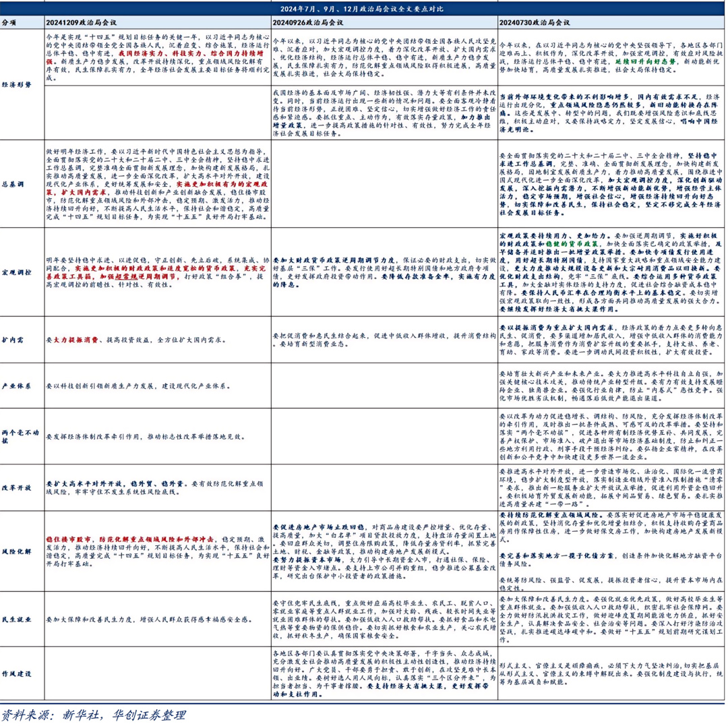The width and height of the screenshot is (728, 726).
Task: Click red phrase 实施更加积极有为的宏观政策
Action: click(158, 188)
